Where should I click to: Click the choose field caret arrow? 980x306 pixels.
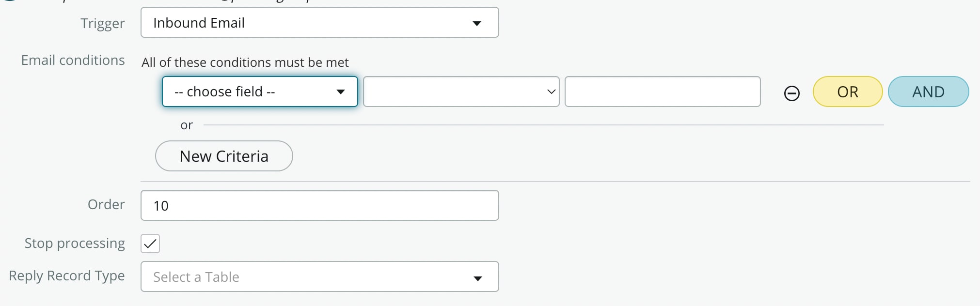pos(341,92)
